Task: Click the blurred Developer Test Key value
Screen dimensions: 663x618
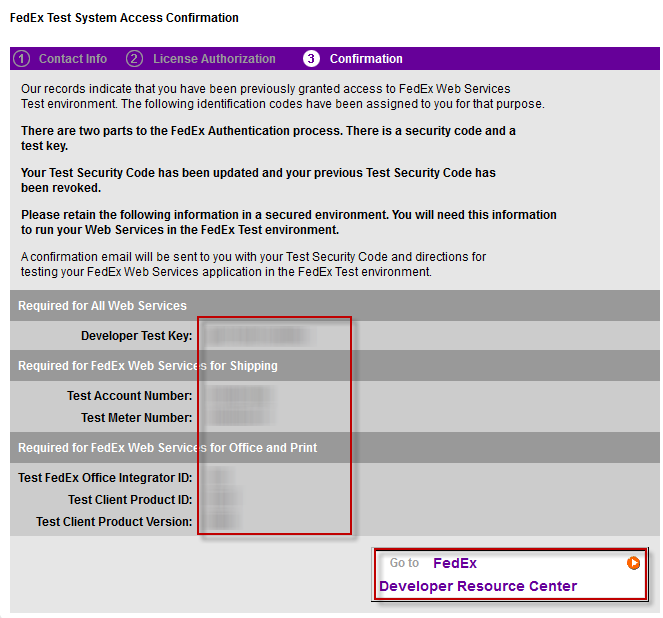Action: (x=260, y=336)
